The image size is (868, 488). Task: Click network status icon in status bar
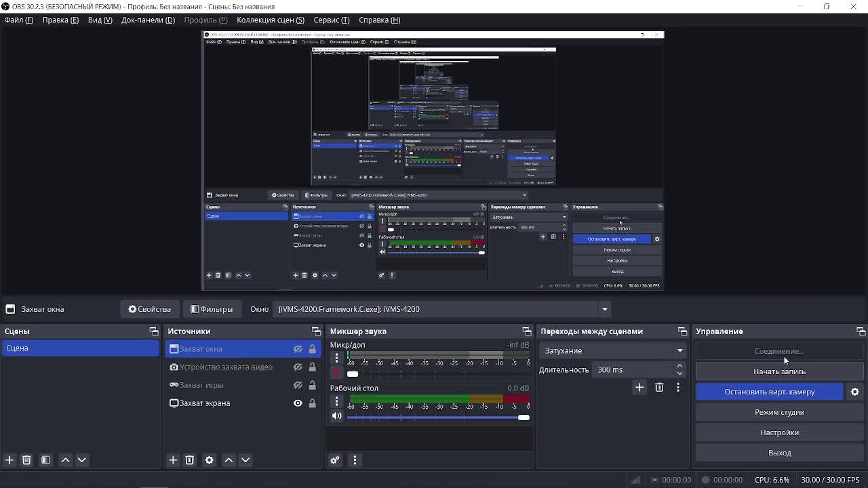[x=635, y=480]
